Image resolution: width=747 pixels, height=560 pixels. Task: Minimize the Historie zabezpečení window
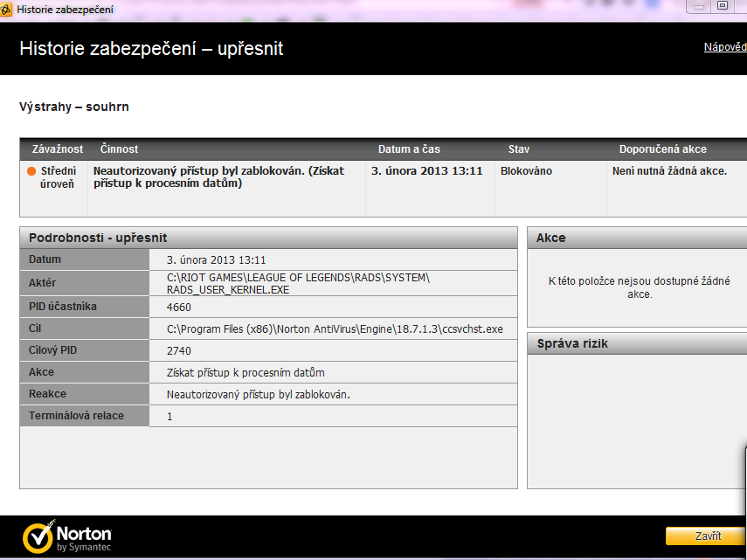(x=699, y=6)
